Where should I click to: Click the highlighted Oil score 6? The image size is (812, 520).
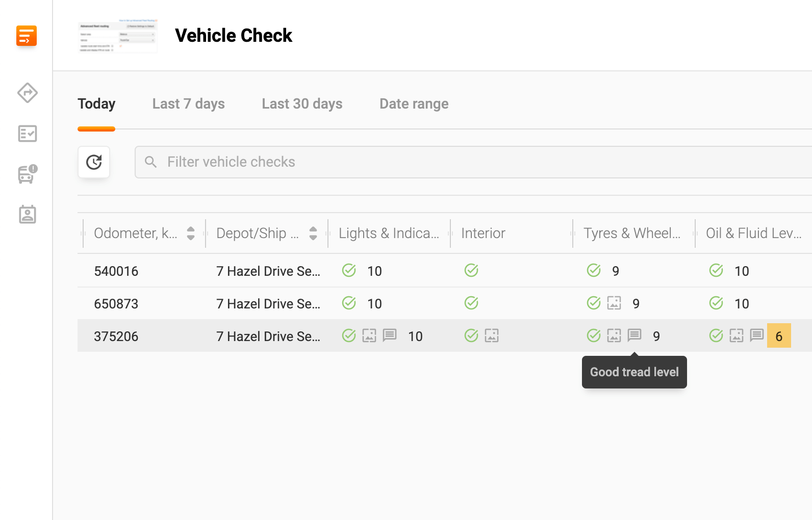779,335
